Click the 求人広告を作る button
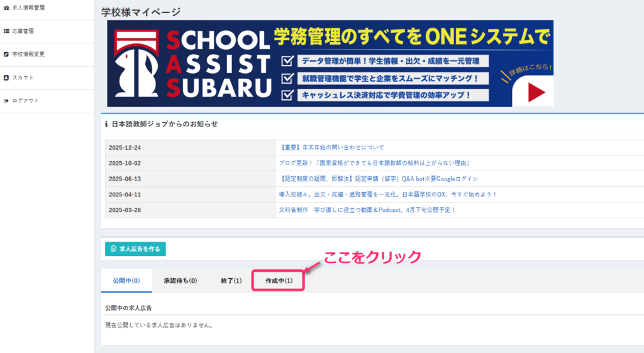The width and height of the screenshot is (644, 353). [135, 249]
